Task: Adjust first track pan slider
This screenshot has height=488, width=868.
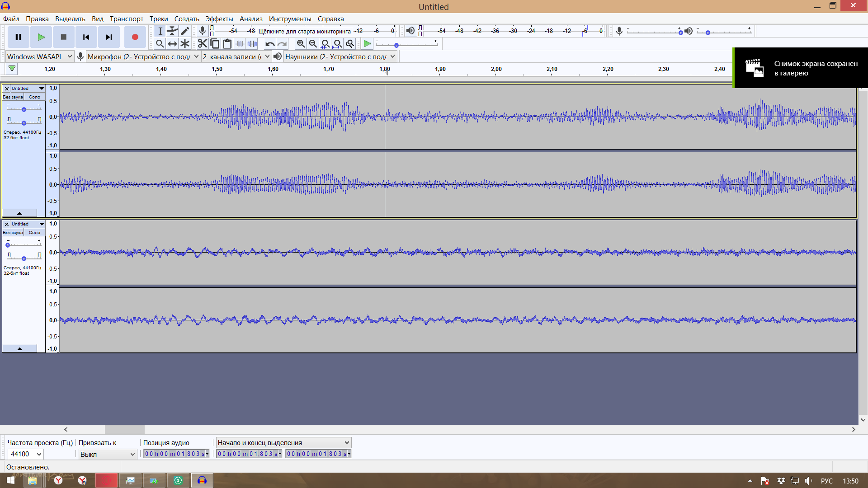Action: coord(24,122)
